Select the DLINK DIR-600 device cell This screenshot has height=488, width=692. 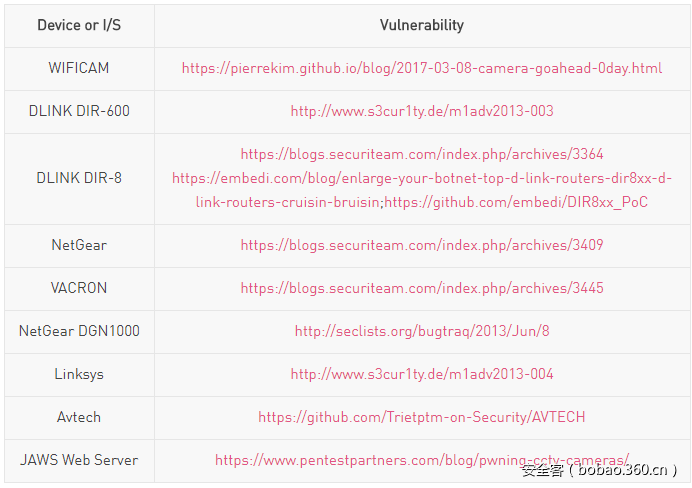click(79, 111)
